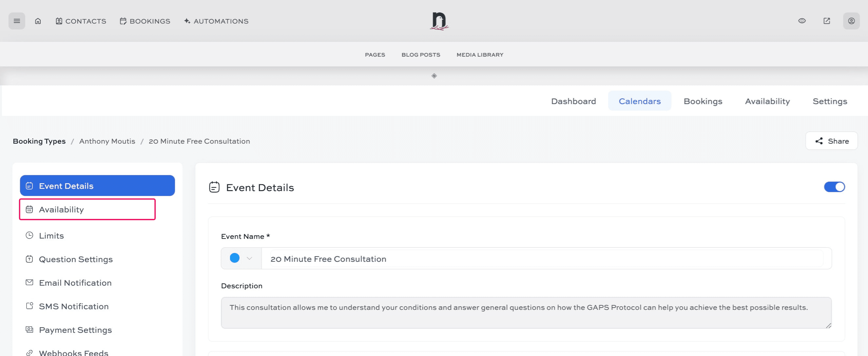The width and height of the screenshot is (868, 356).
Task: Expand the calendar icon chevron beside Event Name
Action: pos(249,258)
